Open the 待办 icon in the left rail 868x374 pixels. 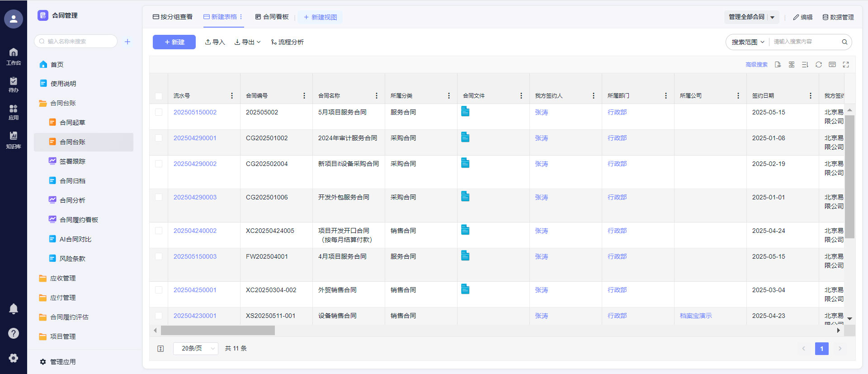tap(14, 84)
